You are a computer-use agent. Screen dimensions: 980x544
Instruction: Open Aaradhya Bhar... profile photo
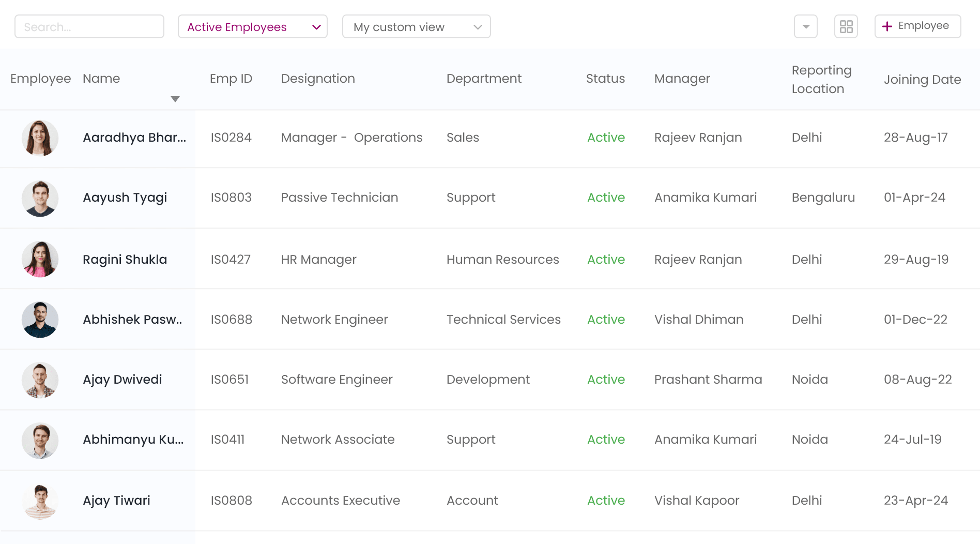pos(40,138)
